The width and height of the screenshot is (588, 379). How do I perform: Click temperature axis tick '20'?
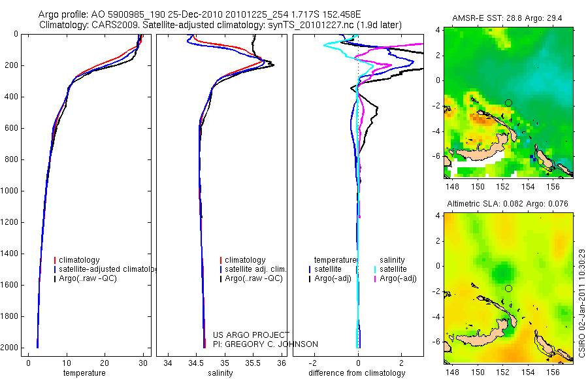click(x=105, y=363)
